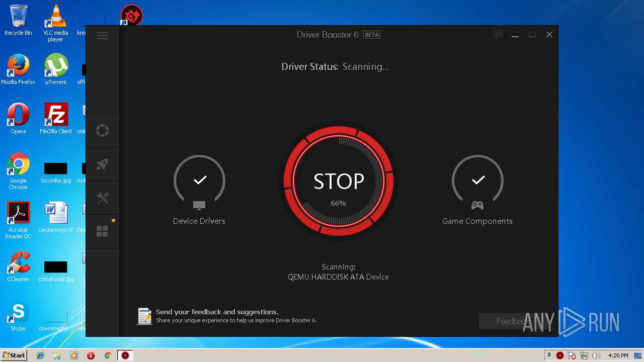Image resolution: width=644 pixels, height=362 pixels.
Task: Select cardamong.rtf document on the desktop
Action: [x=56, y=217]
